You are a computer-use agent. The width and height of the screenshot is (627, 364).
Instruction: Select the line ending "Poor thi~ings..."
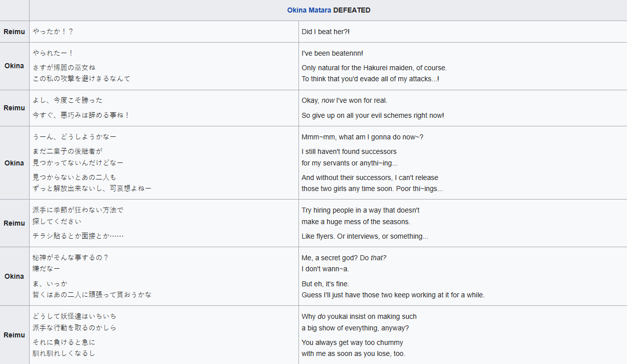(372, 189)
